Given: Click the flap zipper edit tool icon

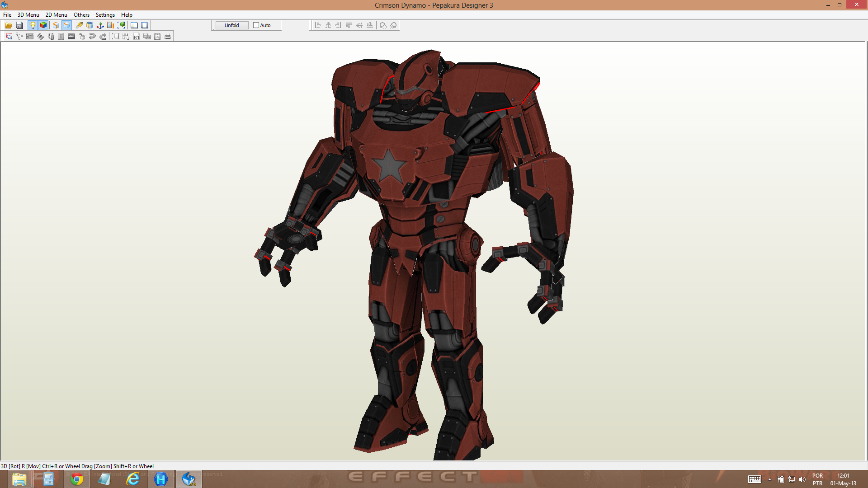Looking at the screenshot, I should (x=30, y=37).
